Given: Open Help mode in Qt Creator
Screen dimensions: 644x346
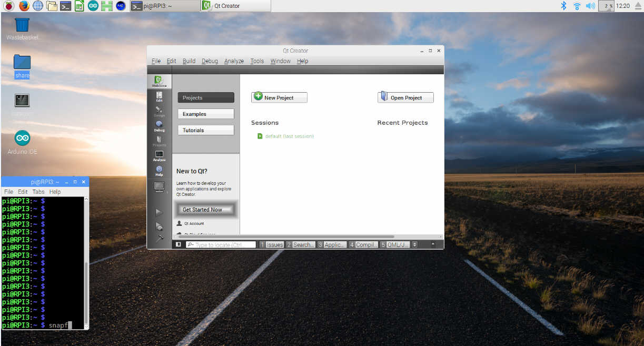Looking at the screenshot, I should click(159, 170).
